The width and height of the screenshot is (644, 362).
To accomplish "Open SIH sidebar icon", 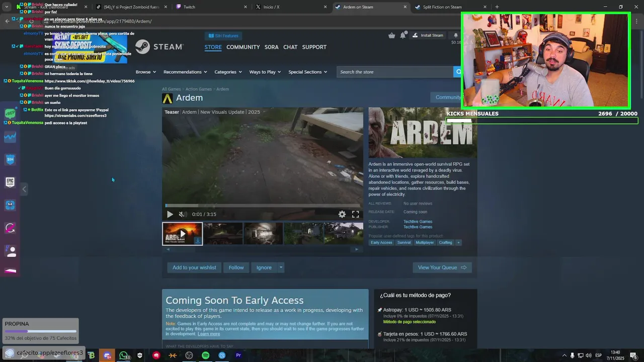I will tap(10, 159).
